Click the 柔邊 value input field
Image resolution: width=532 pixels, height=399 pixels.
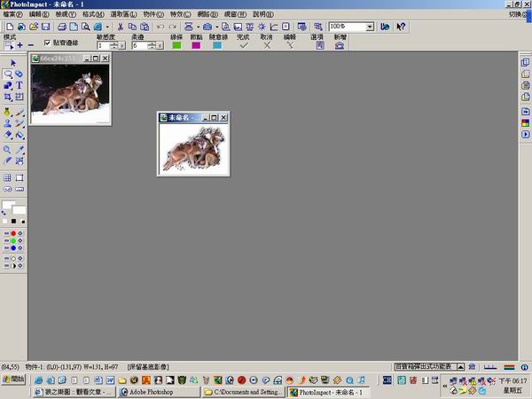coord(140,45)
